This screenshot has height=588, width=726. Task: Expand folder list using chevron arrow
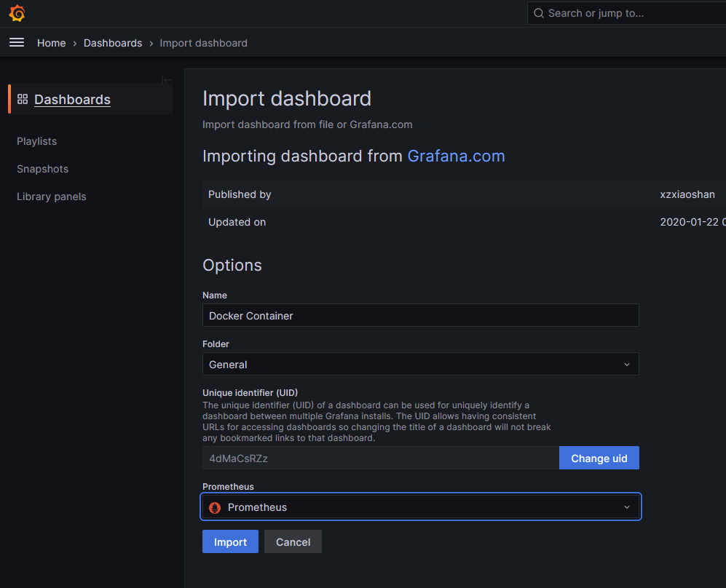(x=626, y=365)
